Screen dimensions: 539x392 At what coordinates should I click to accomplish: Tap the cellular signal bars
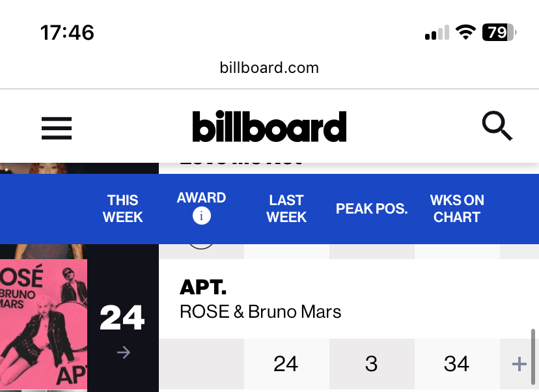437,33
